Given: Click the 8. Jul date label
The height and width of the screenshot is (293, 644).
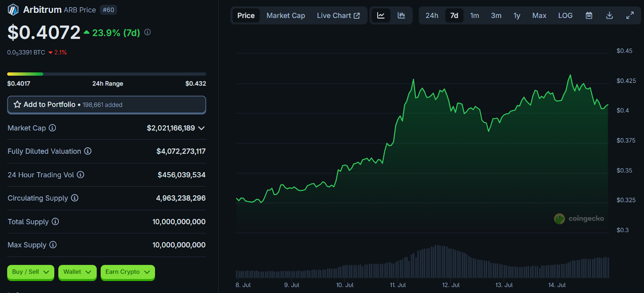Looking at the screenshot, I should [243, 285].
